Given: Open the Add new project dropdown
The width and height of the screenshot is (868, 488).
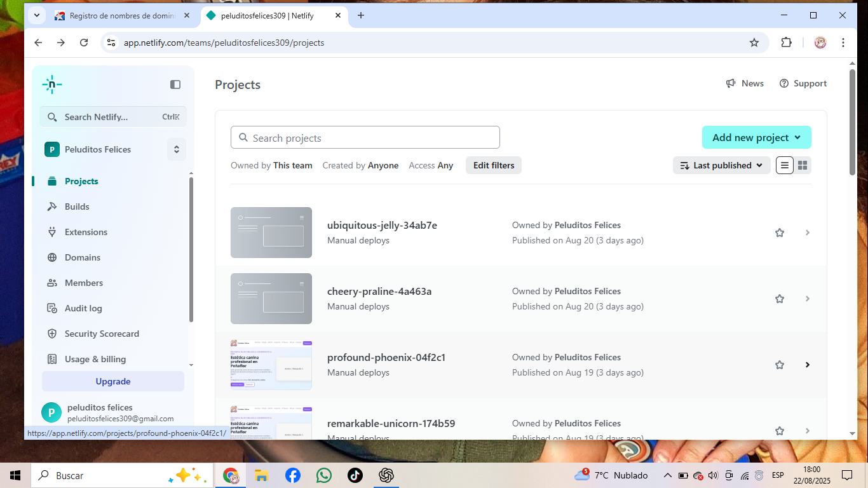Looking at the screenshot, I should pos(757,137).
